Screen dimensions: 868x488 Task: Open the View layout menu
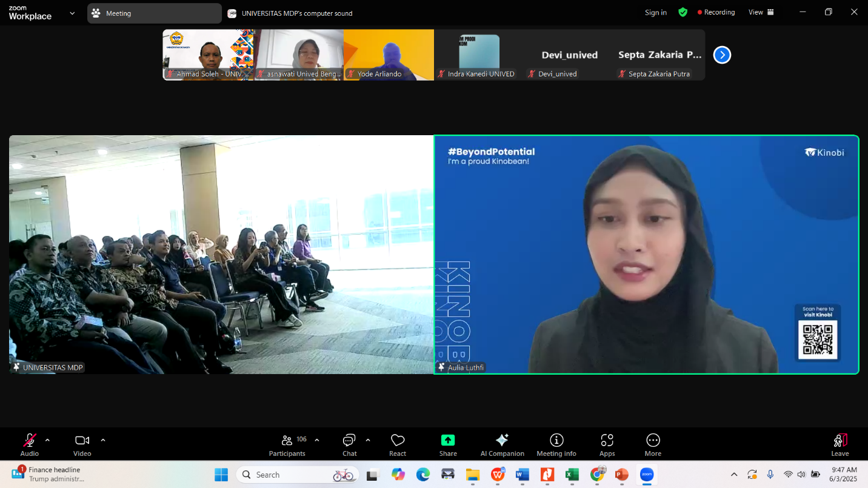(x=761, y=12)
